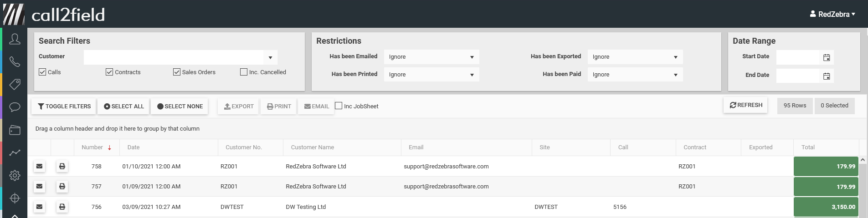Open the speech bubble messages icon
The height and width of the screenshot is (218, 868).
(x=15, y=107)
